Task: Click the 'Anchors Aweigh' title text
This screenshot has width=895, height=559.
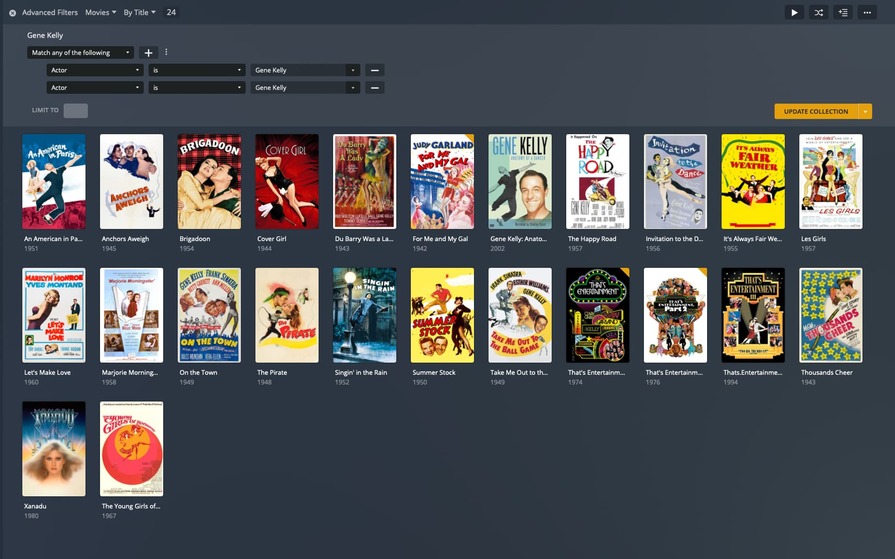Action: pyautogui.click(x=125, y=239)
